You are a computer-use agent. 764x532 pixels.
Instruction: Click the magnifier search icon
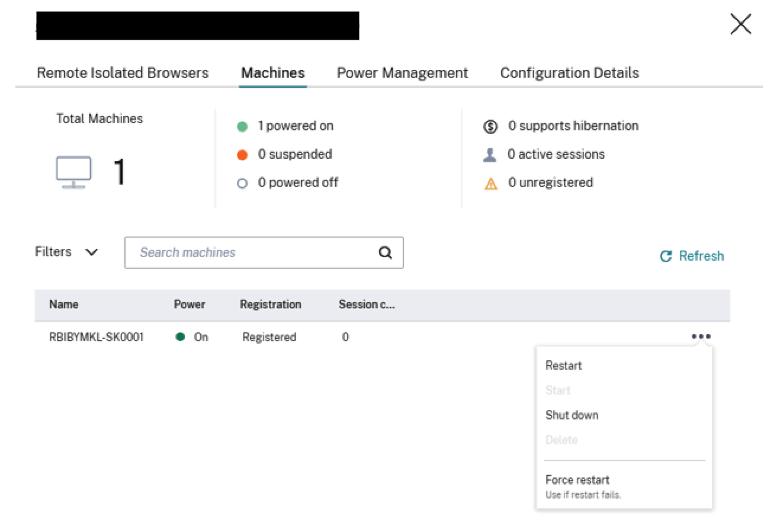tap(385, 253)
